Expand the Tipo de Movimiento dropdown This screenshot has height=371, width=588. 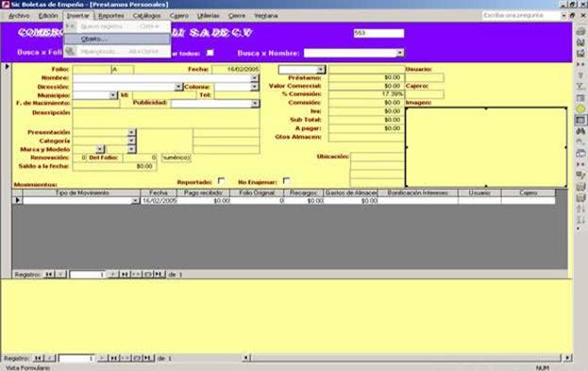pyautogui.click(x=135, y=201)
